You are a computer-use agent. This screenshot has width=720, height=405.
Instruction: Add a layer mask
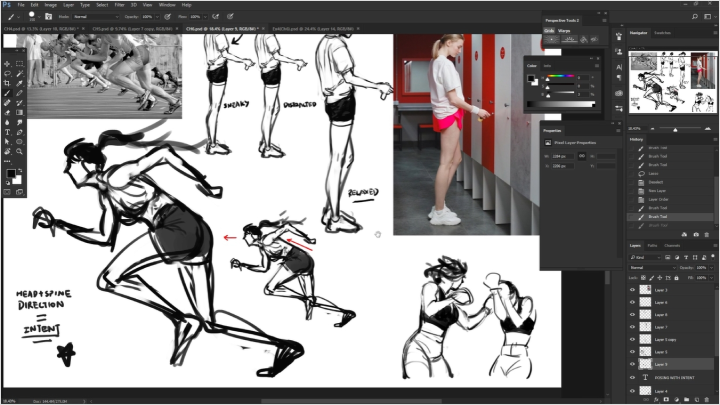pos(666,399)
